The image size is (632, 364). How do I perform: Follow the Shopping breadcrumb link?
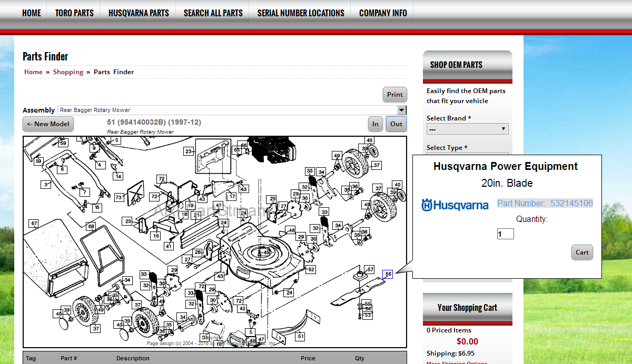click(x=68, y=72)
